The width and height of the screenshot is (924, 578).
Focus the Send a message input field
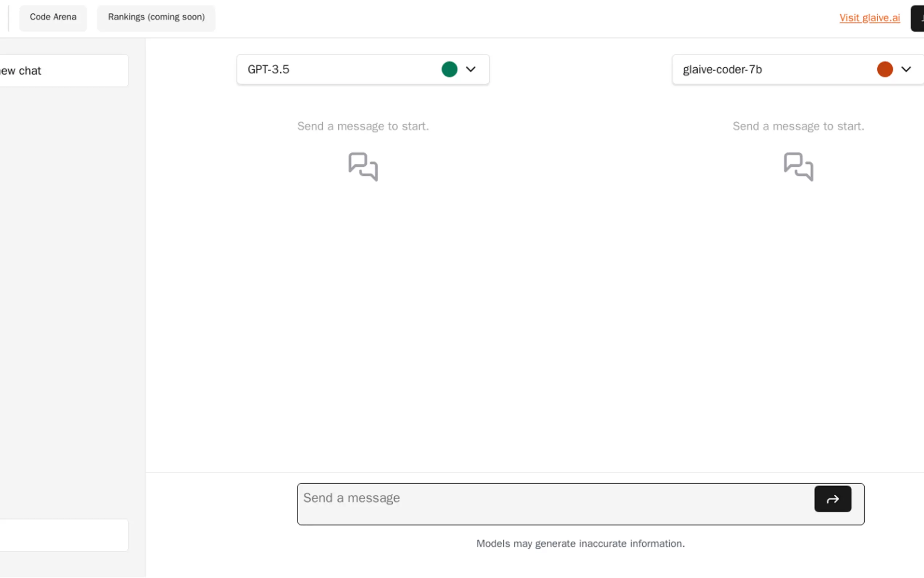(554, 503)
